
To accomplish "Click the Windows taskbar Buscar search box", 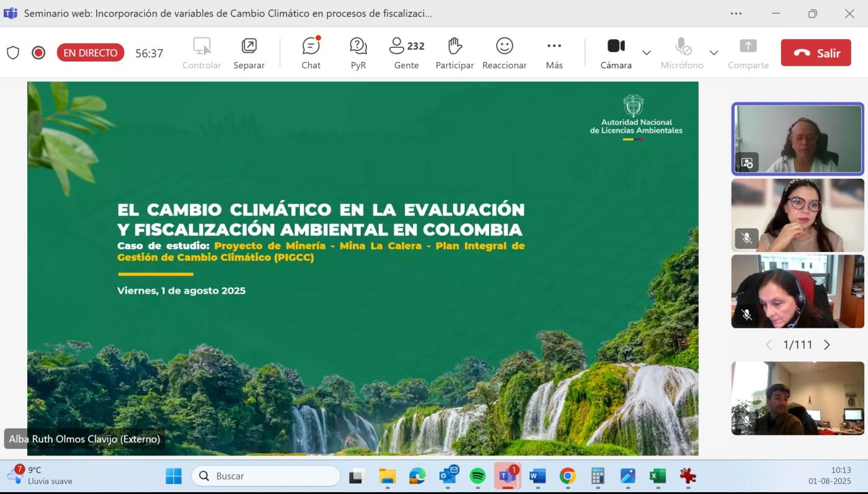I will pos(267,476).
